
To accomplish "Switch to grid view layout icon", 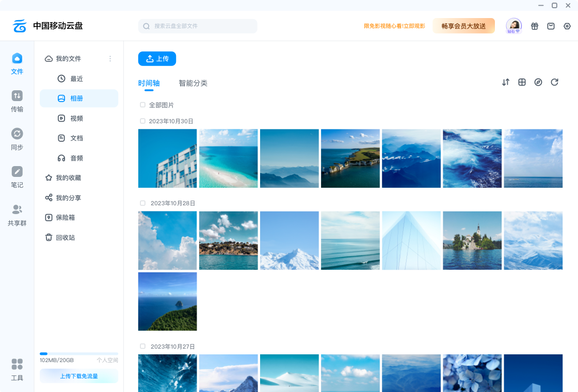I will 522,83.
